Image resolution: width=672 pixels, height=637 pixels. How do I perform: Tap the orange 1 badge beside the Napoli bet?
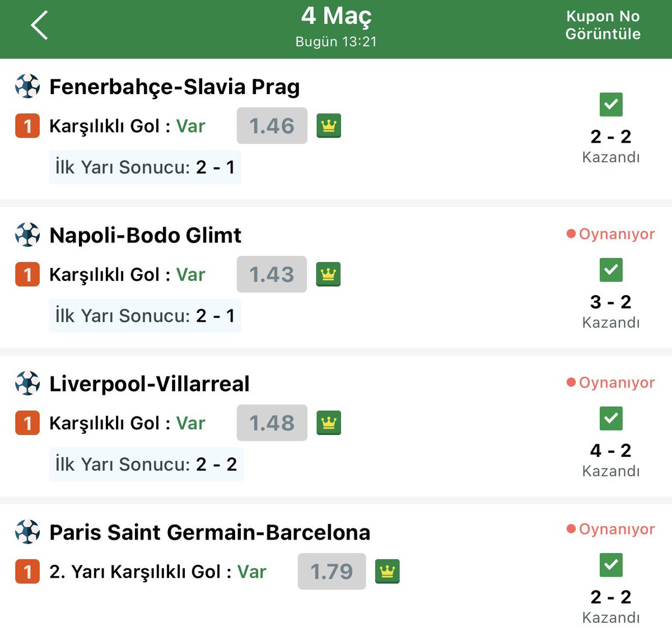27,274
